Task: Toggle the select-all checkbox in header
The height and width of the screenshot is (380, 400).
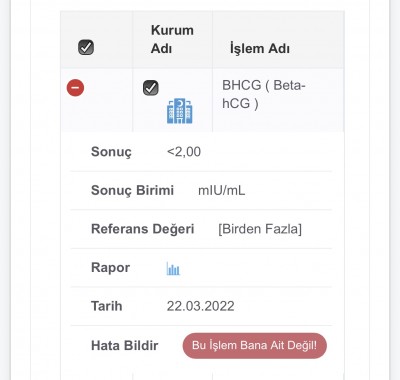Action: click(x=86, y=47)
